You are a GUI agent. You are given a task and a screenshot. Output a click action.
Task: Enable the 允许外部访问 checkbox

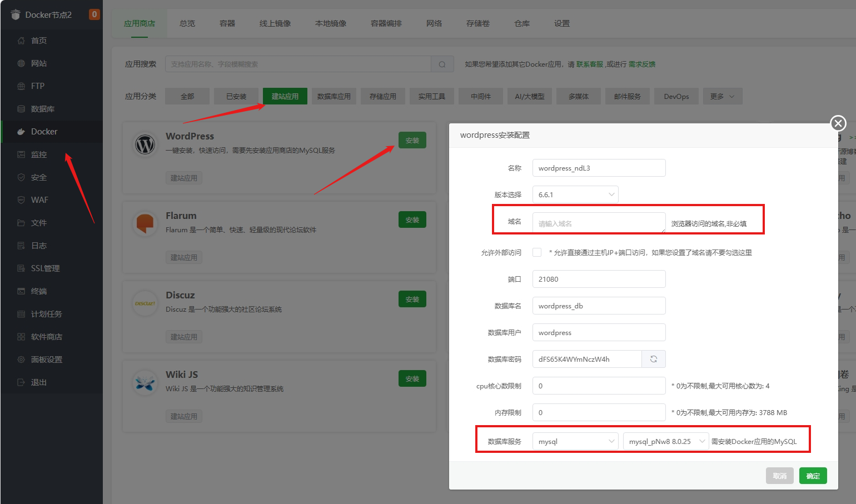tap(537, 252)
